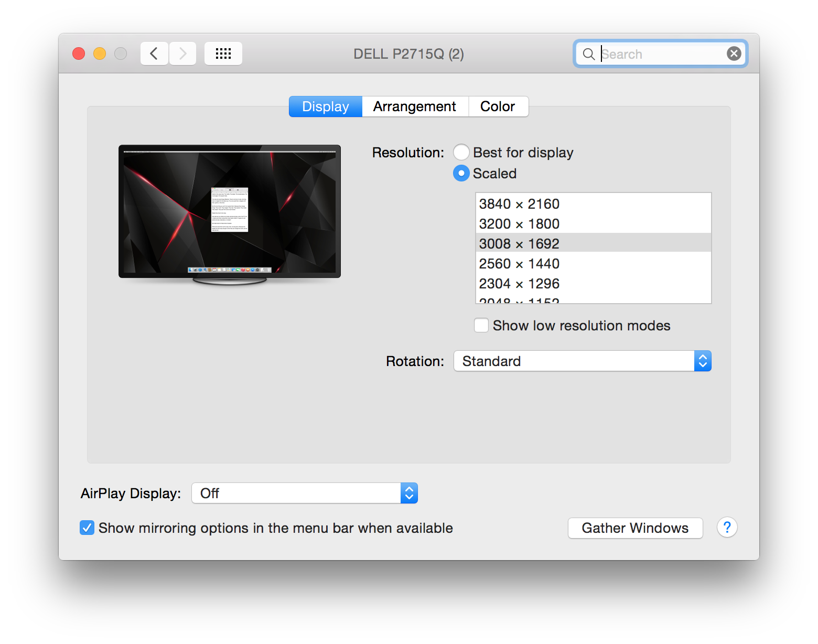The width and height of the screenshot is (818, 644).
Task: Go back with the left chevron button
Action: coord(154,53)
